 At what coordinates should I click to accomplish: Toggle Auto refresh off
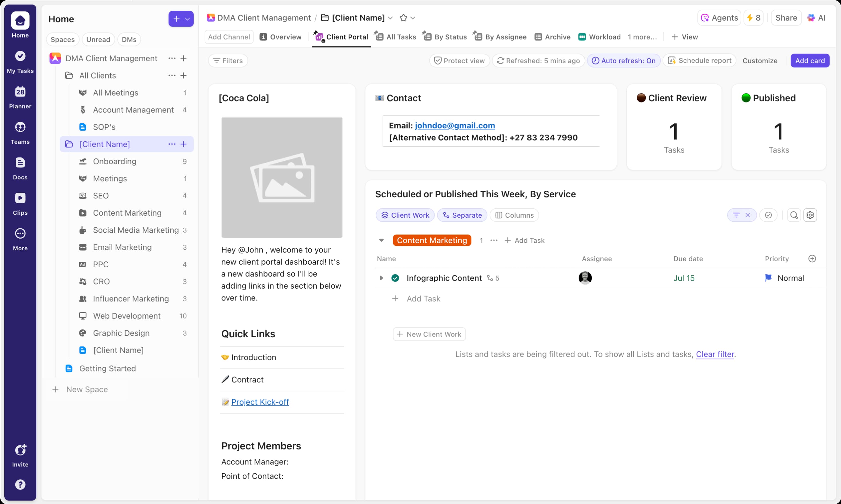pyautogui.click(x=624, y=60)
